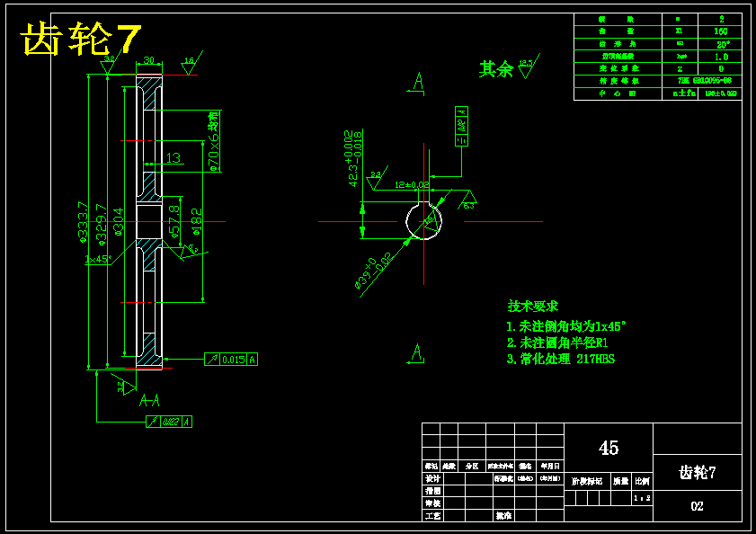Click the dimension value 13

pos(173,157)
